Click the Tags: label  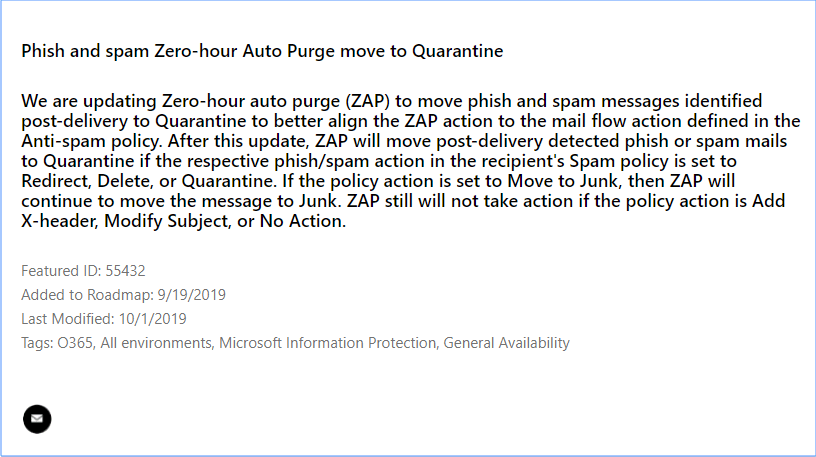(x=37, y=343)
